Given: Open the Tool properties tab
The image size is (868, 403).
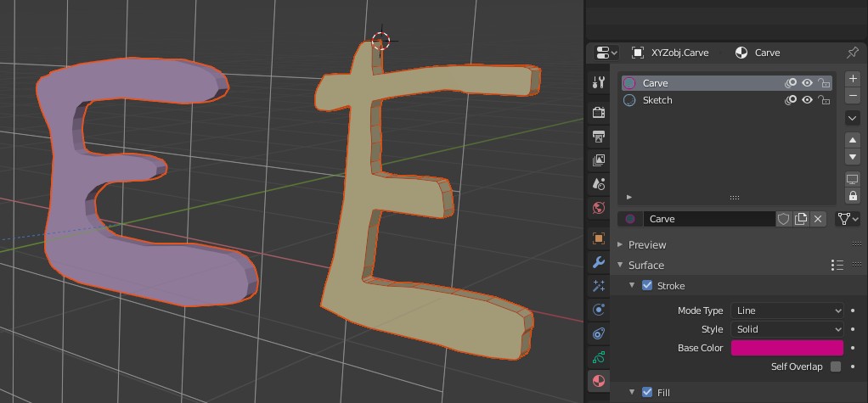Looking at the screenshot, I should (x=599, y=82).
